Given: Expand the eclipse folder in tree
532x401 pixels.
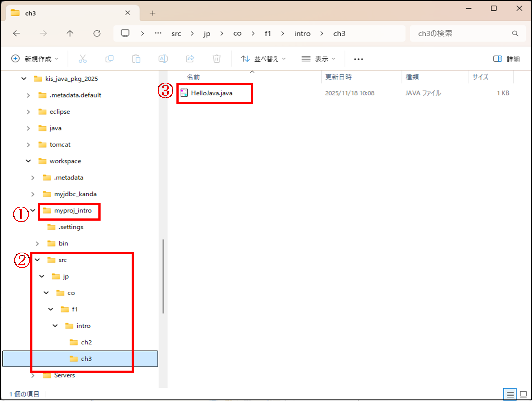Looking at the screenshot, I should pyautogui.click(x=28, y=112).
